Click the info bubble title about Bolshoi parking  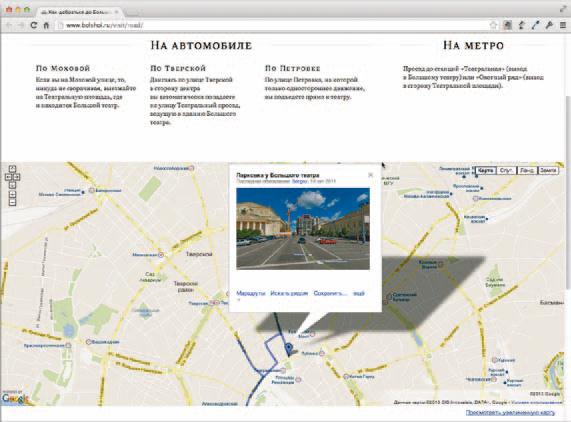click(277, 175)
